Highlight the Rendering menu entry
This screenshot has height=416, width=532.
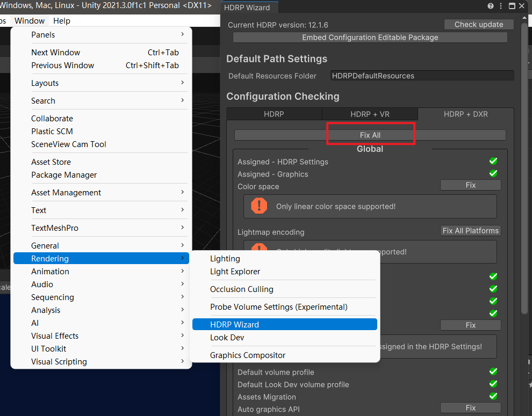pyautogui.click(x=101, y=258)
